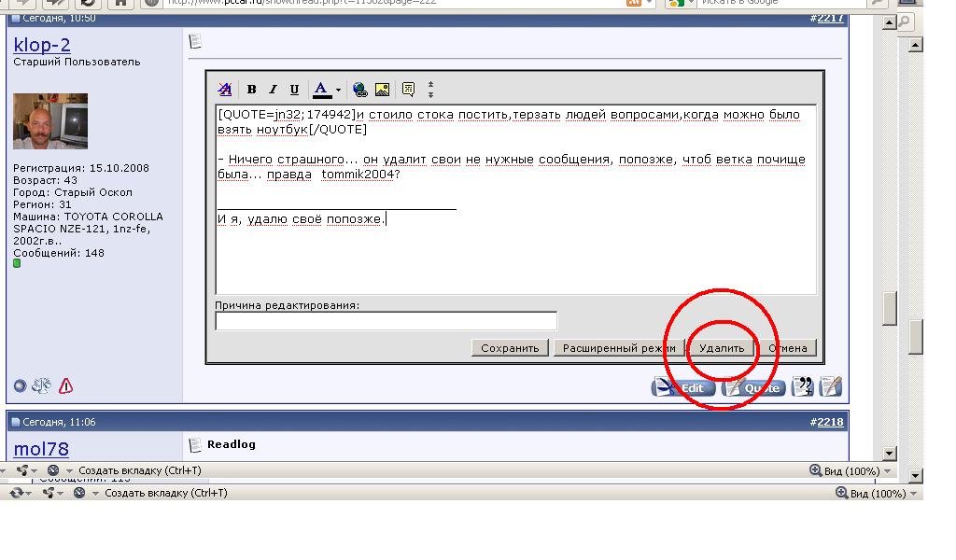Click the Удалить button
The image size is (956, 560).
(x=722, y=348)
